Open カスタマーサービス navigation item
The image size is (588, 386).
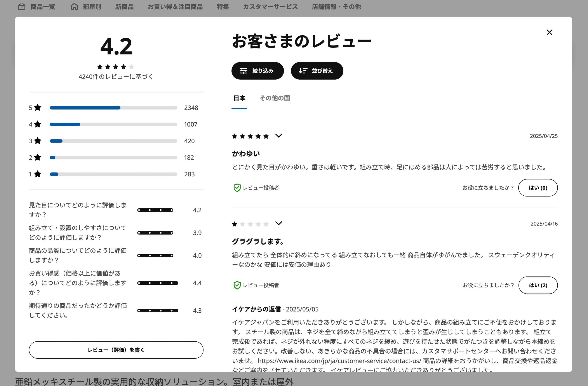271,7
